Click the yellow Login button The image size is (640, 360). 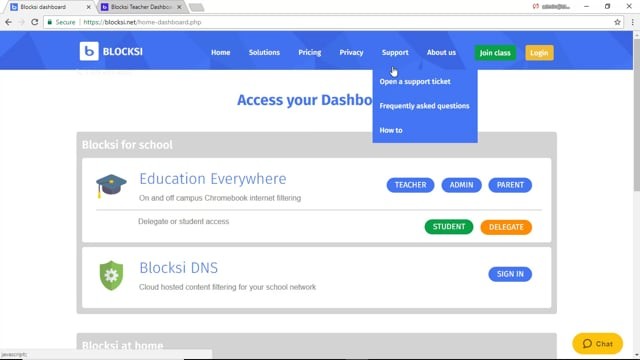coord(539,53)
